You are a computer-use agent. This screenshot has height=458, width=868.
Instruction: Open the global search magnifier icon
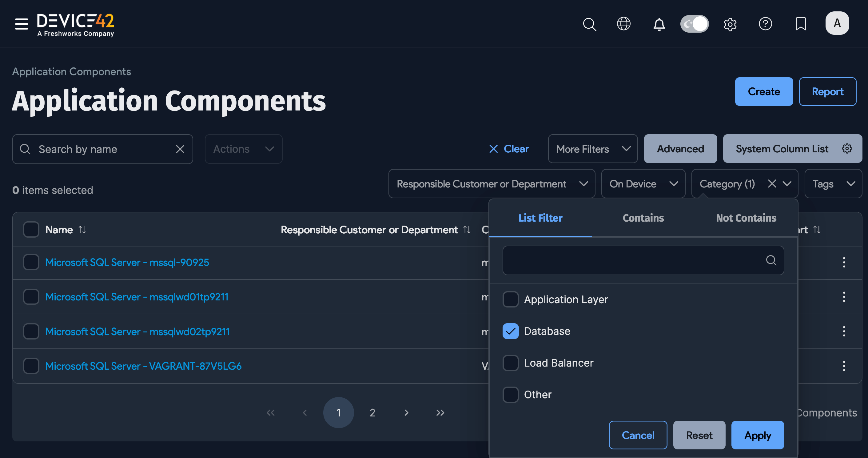click(x=589, y=24)
